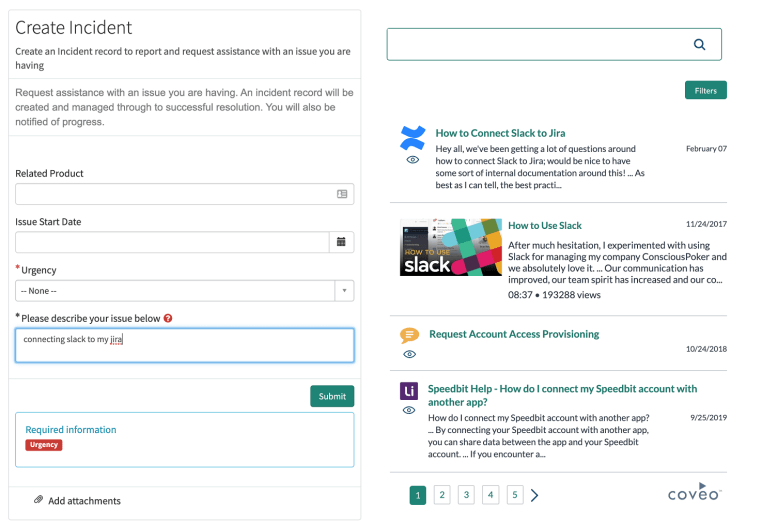Open the Issue Start Date calendar picker
Screen dimensions: 762x524
tap(341, 242)
